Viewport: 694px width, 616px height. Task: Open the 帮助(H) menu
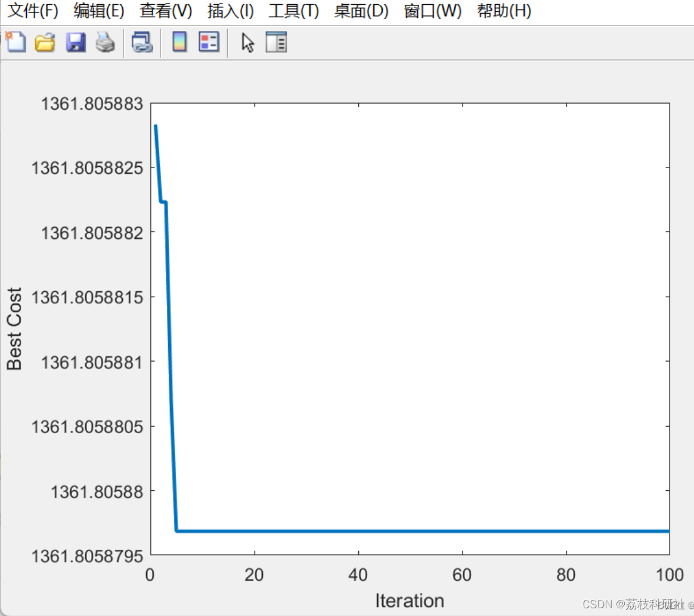[503, 11]
